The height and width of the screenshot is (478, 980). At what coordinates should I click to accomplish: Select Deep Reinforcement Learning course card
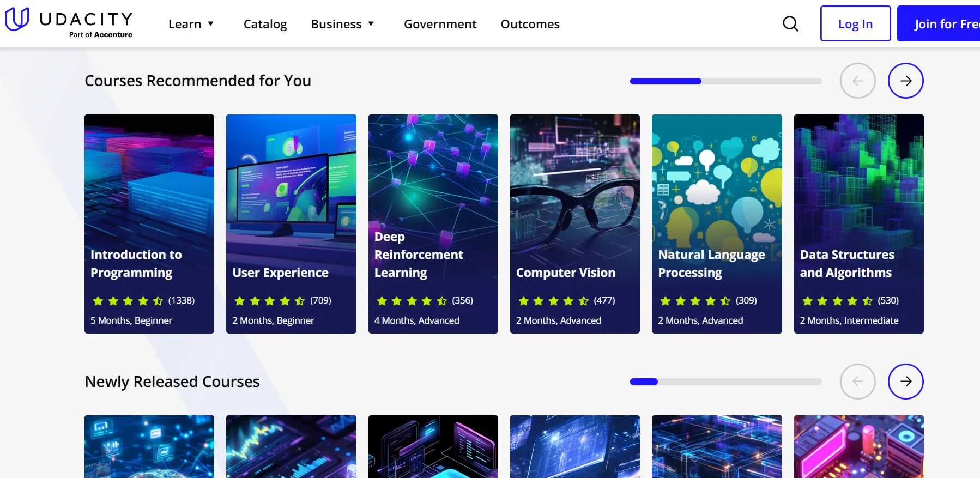coord(433,223)
